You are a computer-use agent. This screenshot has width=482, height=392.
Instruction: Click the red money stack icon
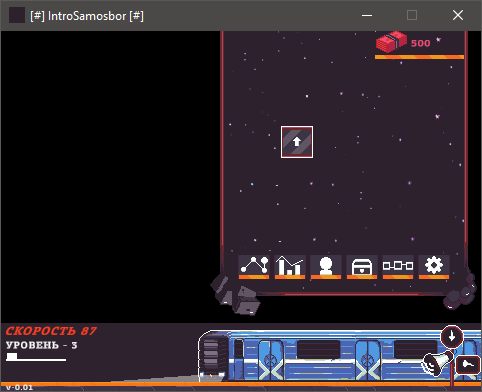pos(391,42)
